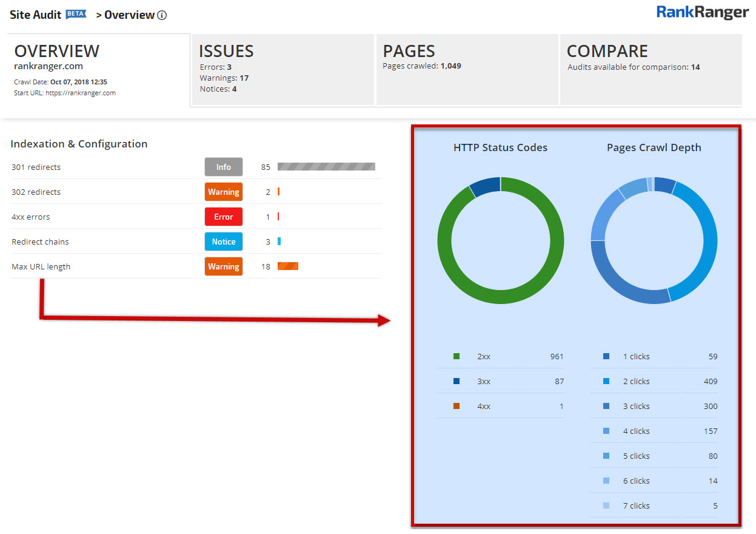Switch to the Pages tab
This screenshot has width=756, height=534.
click(x=466, y=69)
